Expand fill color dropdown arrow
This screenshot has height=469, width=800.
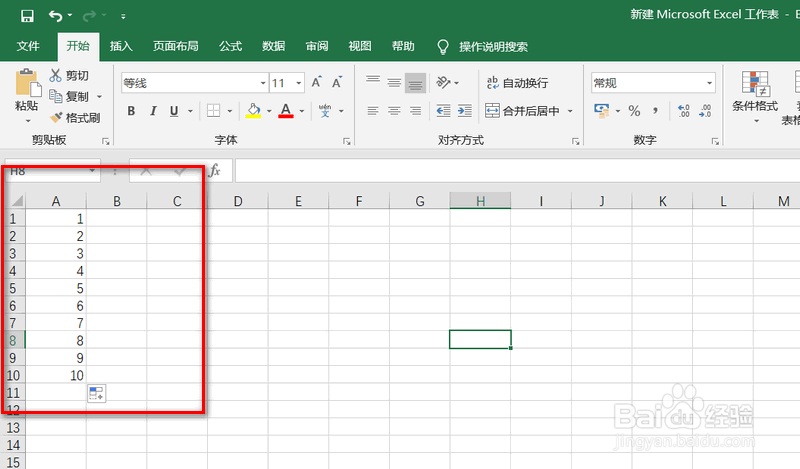click(269, 111)
